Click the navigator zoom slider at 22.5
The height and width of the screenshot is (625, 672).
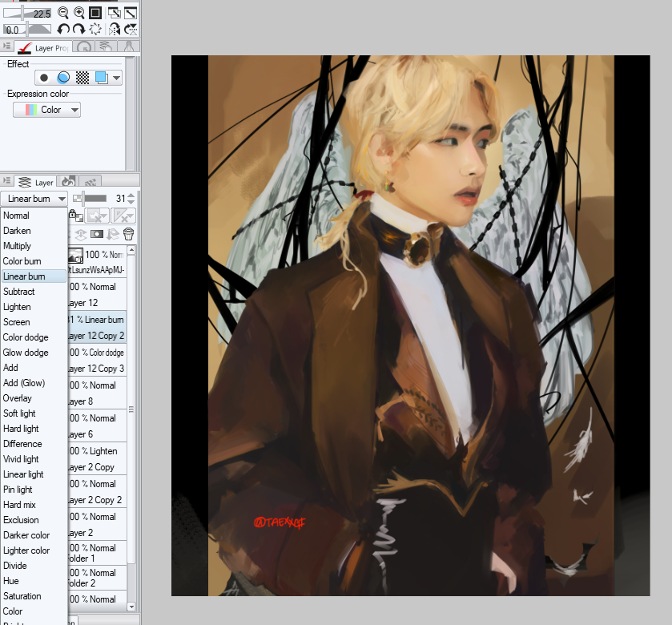[x=27, y=13]
